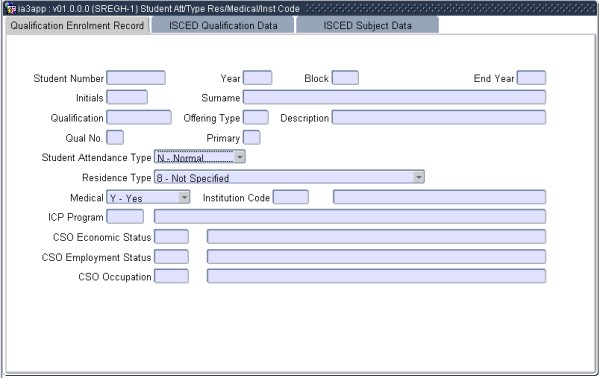Click the CSO Economic Status description field

pos(377,237)
